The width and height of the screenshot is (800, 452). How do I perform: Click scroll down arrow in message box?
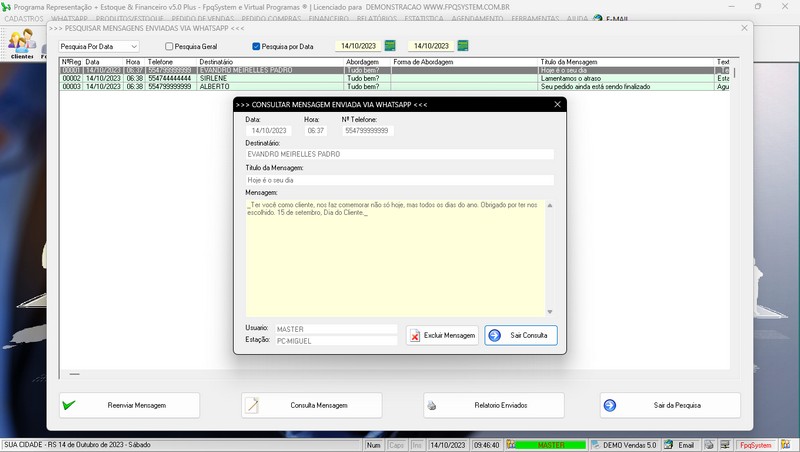tap(548, 312)
